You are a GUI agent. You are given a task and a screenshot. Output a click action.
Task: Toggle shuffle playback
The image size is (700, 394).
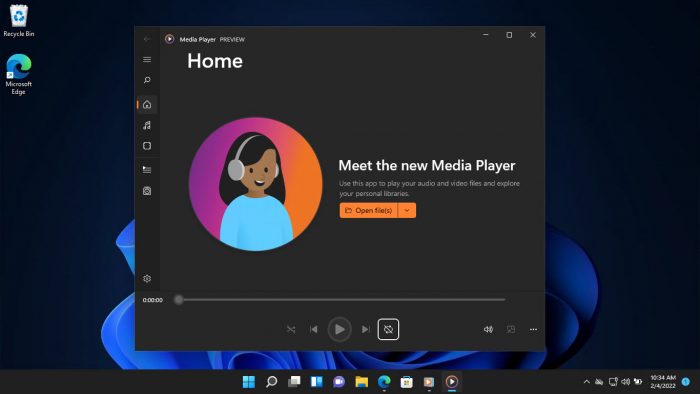point(291,329)
